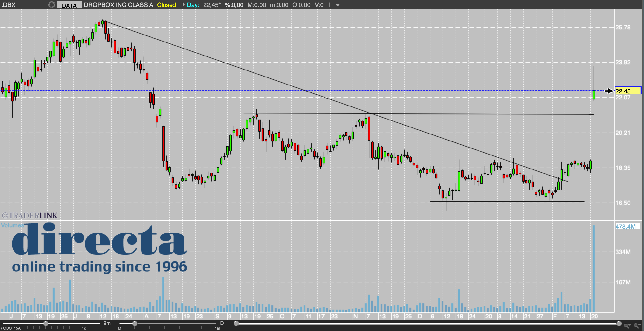This screenshot has width=644, height=331.
Task: Click the DATA button in header
Action: tap(69, 5)
